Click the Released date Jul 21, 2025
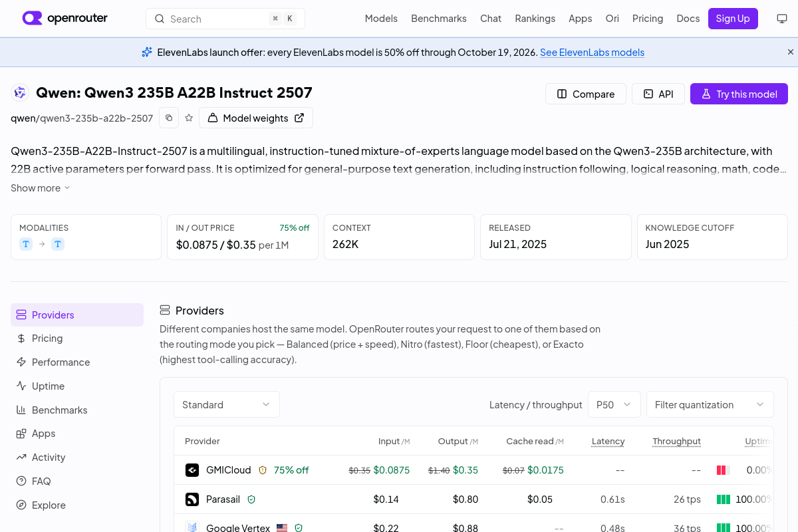The image size is (798, 532). click(x=517, y=244)
